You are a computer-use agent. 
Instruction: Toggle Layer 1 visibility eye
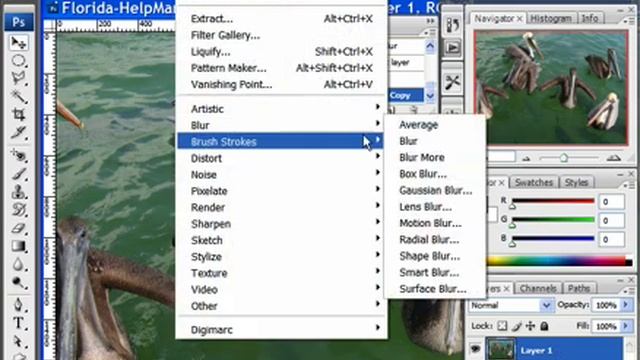[475, 349]
